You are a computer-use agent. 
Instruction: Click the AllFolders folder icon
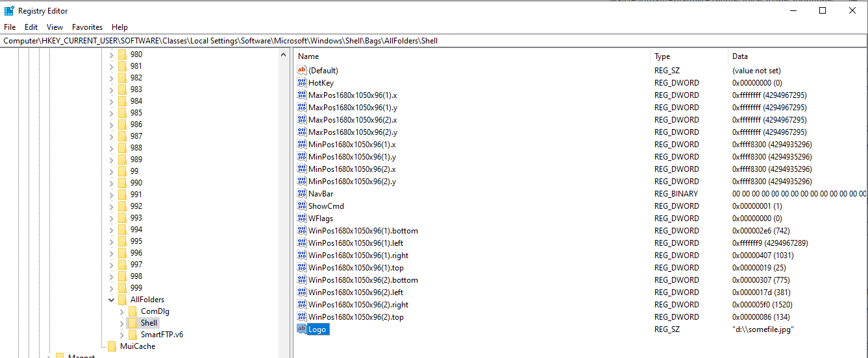[x=122, y=300]
